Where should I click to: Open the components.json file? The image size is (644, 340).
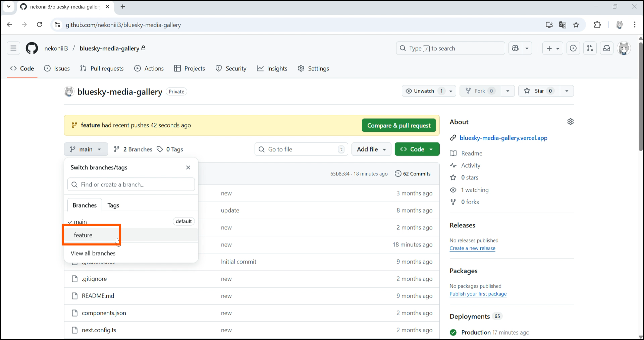[104, 313]
